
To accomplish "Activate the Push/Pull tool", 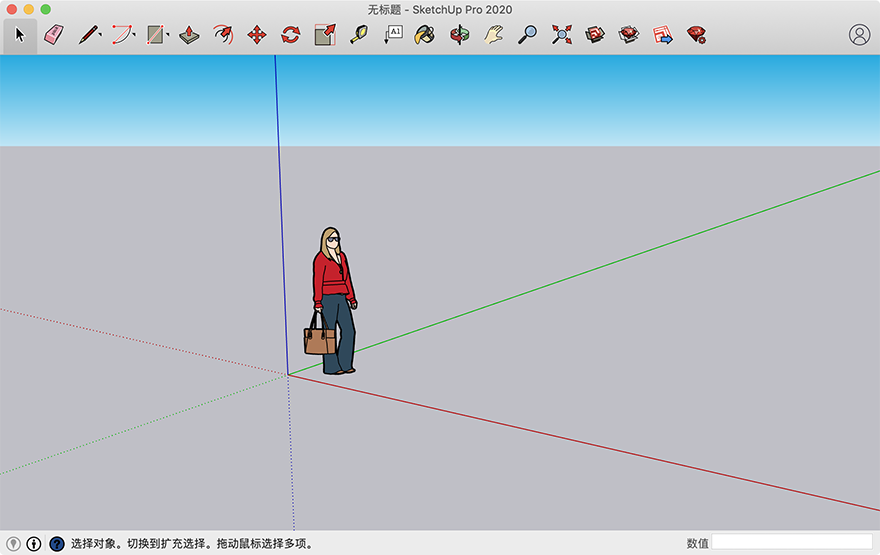I will tap(189, 35).
